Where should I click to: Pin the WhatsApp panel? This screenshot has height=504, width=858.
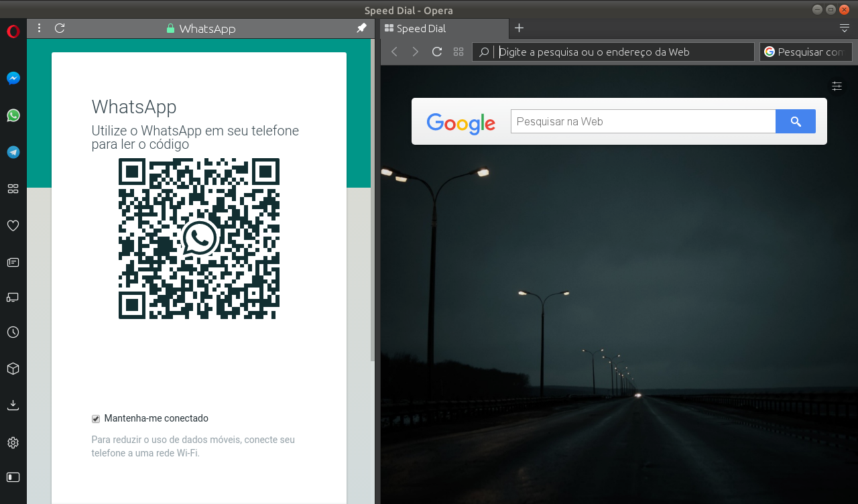point(361,28)
